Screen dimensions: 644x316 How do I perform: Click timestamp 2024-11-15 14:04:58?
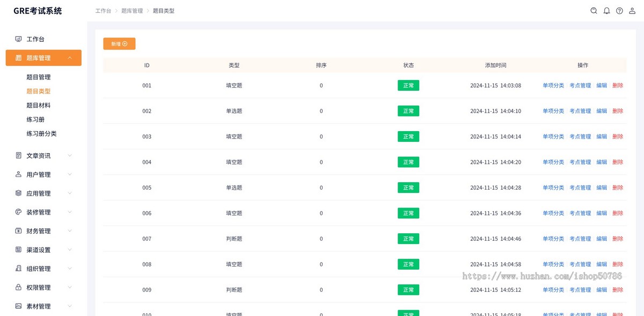pos(495,264)
